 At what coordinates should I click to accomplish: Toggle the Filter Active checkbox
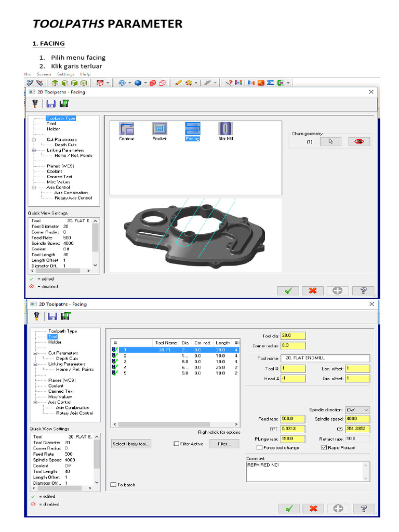coord(177,444)
